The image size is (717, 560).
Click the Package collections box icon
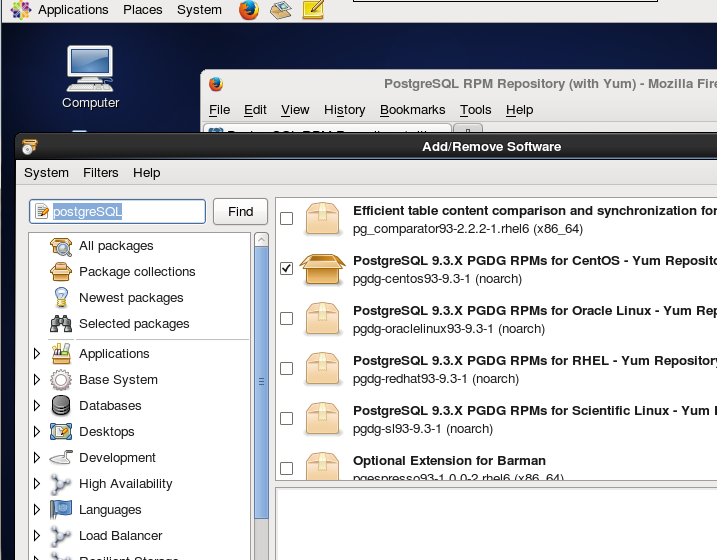[61, 272]
